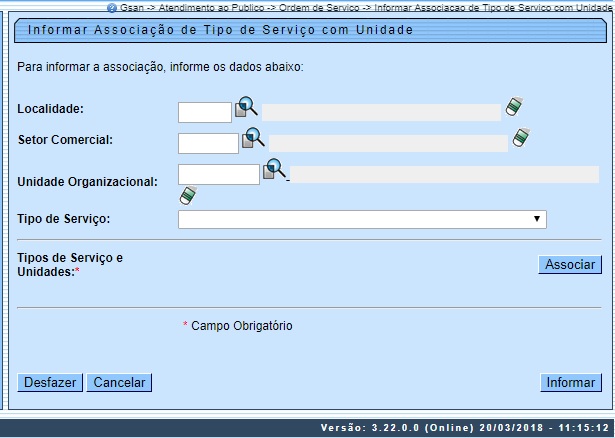
Task: Click the help icon before Gsan breadcrumb
Action: coord(112,6)
